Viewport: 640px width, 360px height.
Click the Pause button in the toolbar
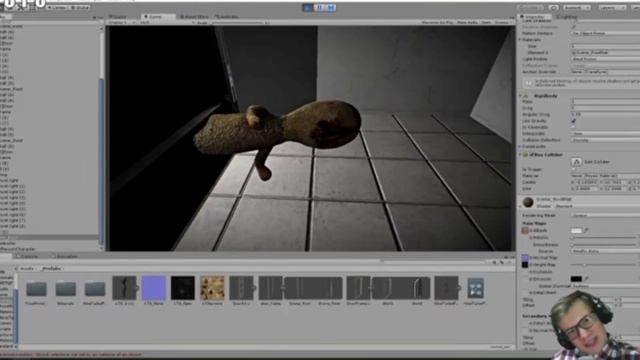[x=320, y=7]
